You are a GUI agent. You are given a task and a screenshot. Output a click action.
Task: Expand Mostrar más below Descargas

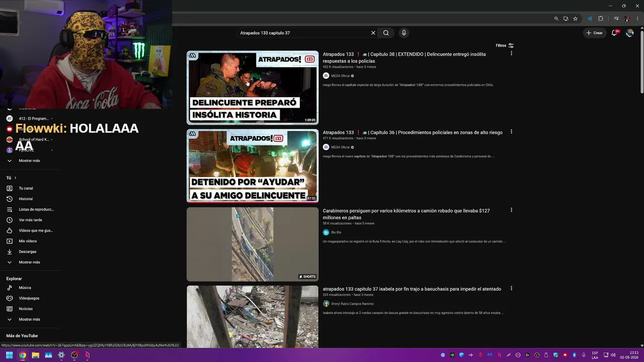(x=30, y=262)
